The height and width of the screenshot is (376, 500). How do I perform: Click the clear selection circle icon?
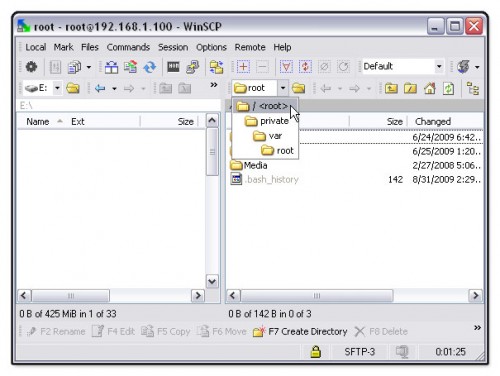[324, 67]
